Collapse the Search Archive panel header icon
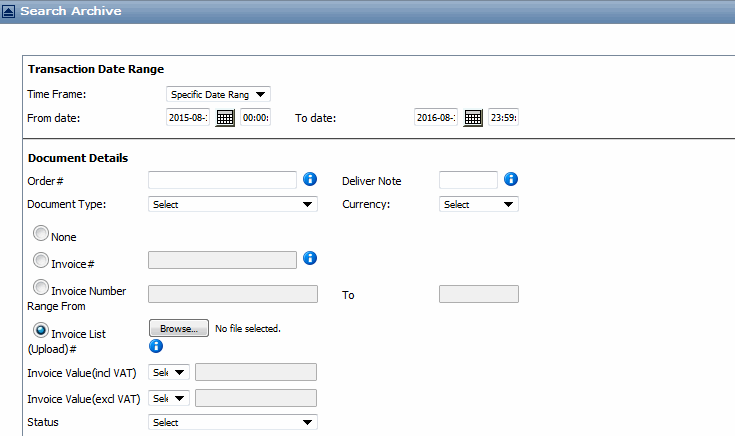This screenshot has height=436, width=735. 9,11
